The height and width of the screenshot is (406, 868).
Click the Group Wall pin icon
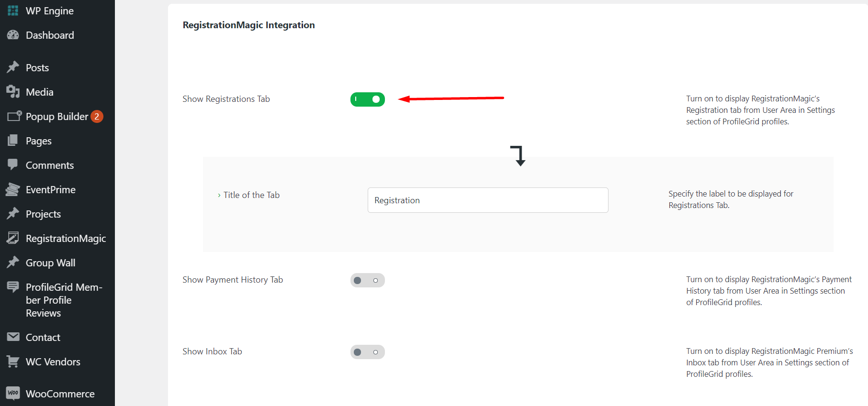click(13, 262)
